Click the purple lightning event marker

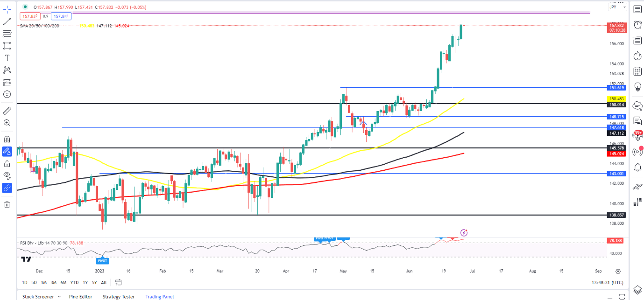click(x=464, y=232)
